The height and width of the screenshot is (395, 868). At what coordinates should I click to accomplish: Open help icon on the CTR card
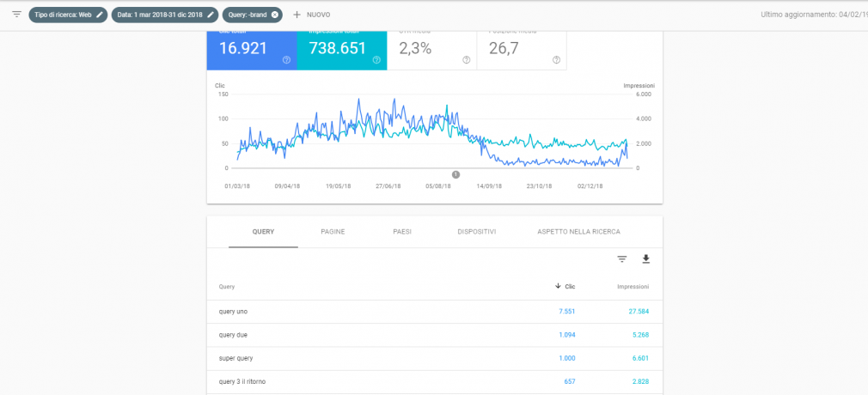(x=466, y=60)
